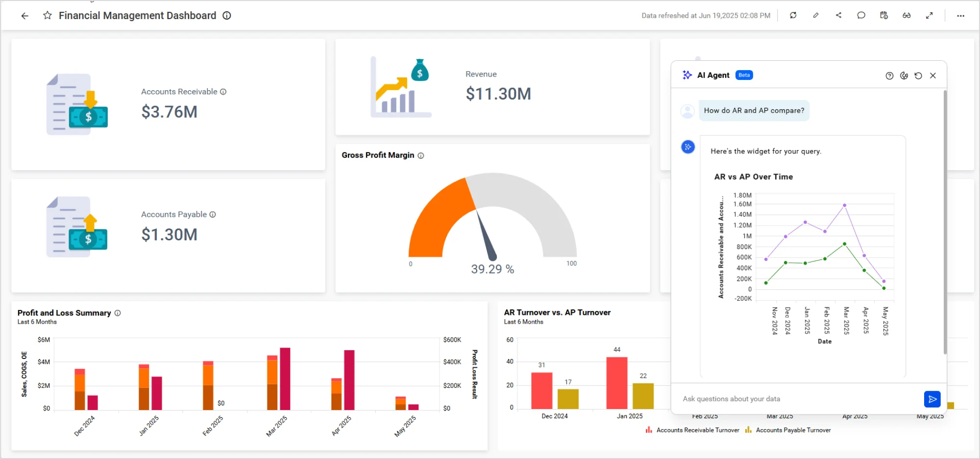The image size is (980, 459).
Task: View the Gross Profit Margin info tooltip
Action: pyautogui.click(x=421, y=155)
